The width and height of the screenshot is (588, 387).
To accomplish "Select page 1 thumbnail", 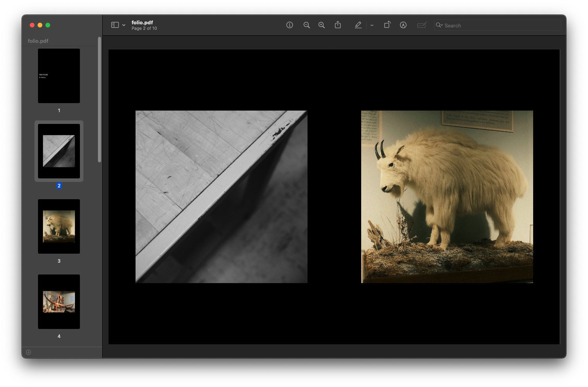I will click(x=59, y=76).
